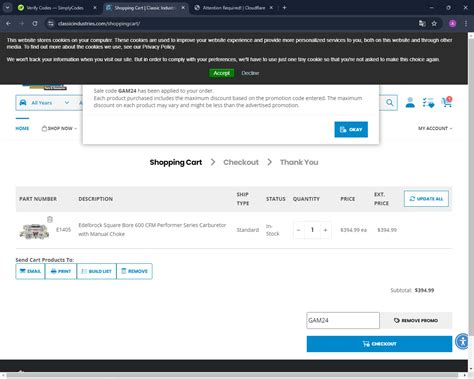Screen dimensions: 474x379
Task: Open a new browser tab
Action: (x=284, y=8)
